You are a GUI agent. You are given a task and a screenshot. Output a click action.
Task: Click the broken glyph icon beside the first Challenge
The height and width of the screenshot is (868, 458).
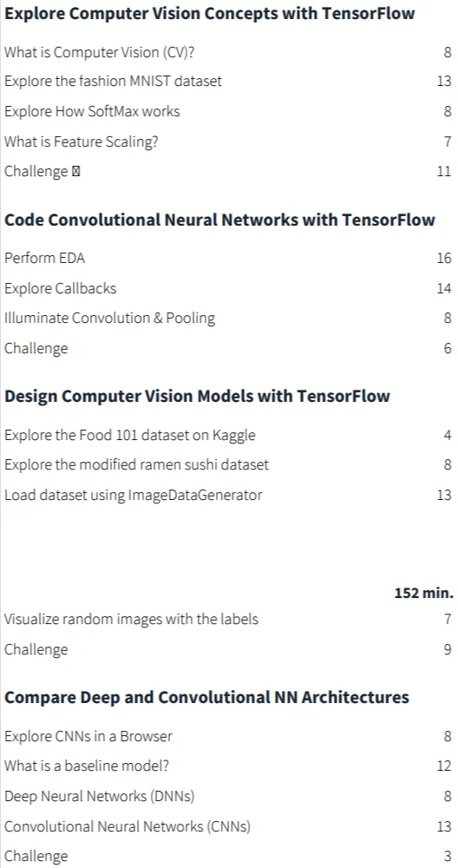(75, 172)
